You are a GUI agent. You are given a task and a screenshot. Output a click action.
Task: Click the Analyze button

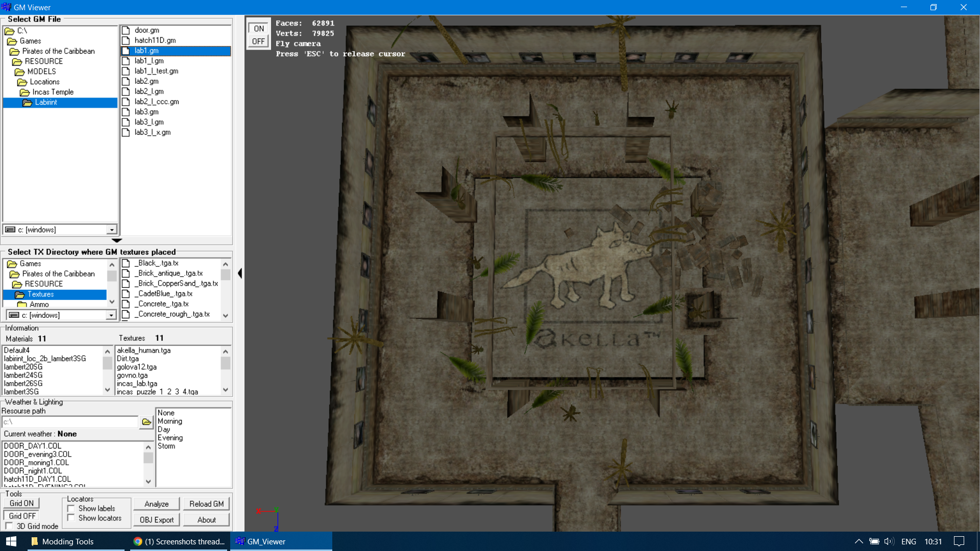tap(157, 504)
